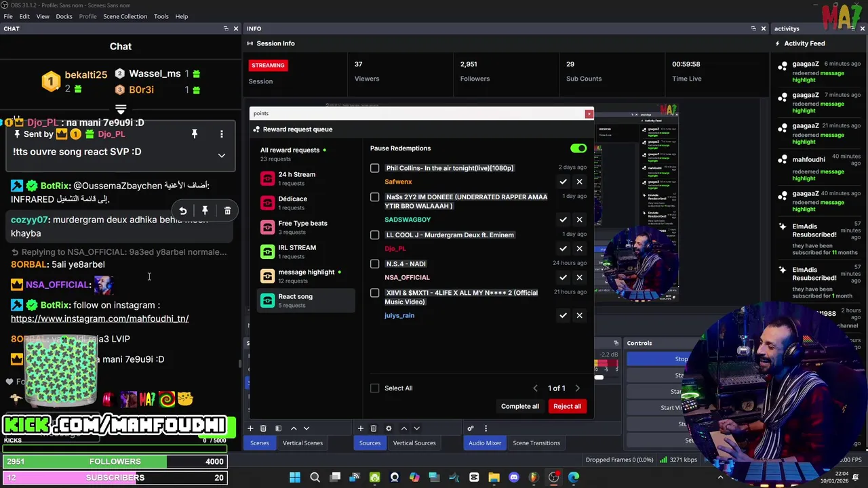Pin cozyy07 message with pin icon
868x488 pixels.
tap(205, 211)
